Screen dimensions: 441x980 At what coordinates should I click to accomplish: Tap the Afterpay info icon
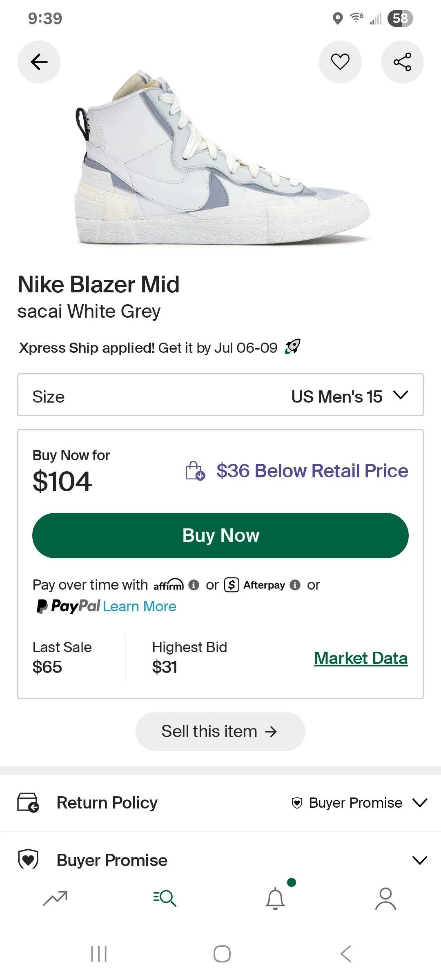(x=295, y=585)
